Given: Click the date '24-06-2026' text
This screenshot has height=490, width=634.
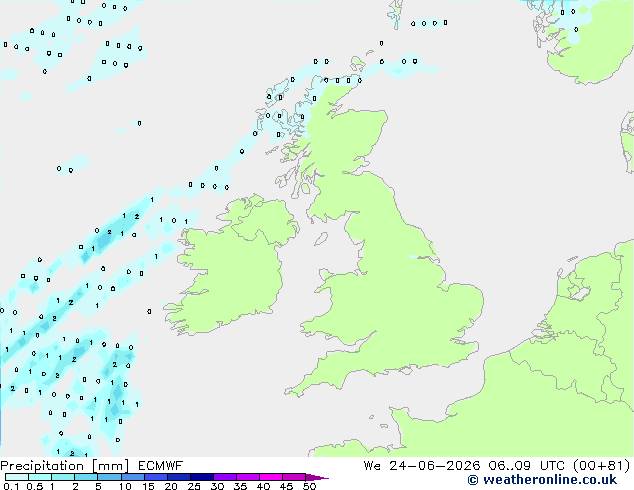Looking at the screenshot, I should point(435,466).
